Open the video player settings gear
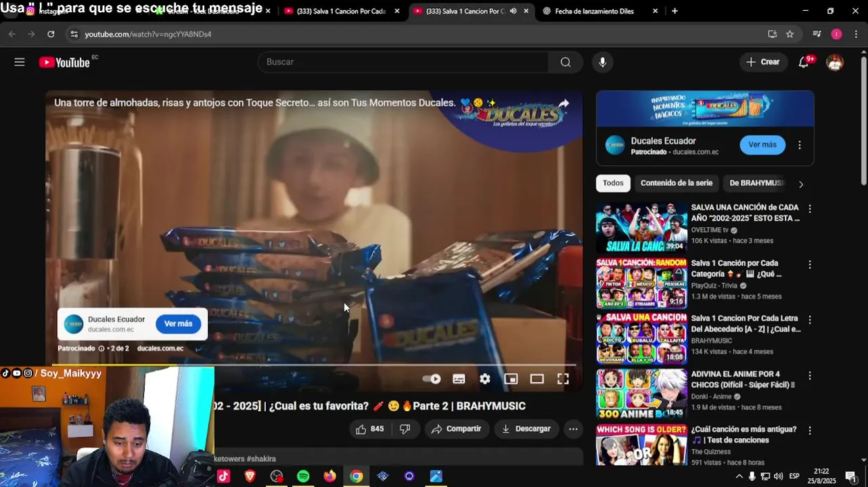The height and width of the screenshot is (487, 868). coord(485,379)
